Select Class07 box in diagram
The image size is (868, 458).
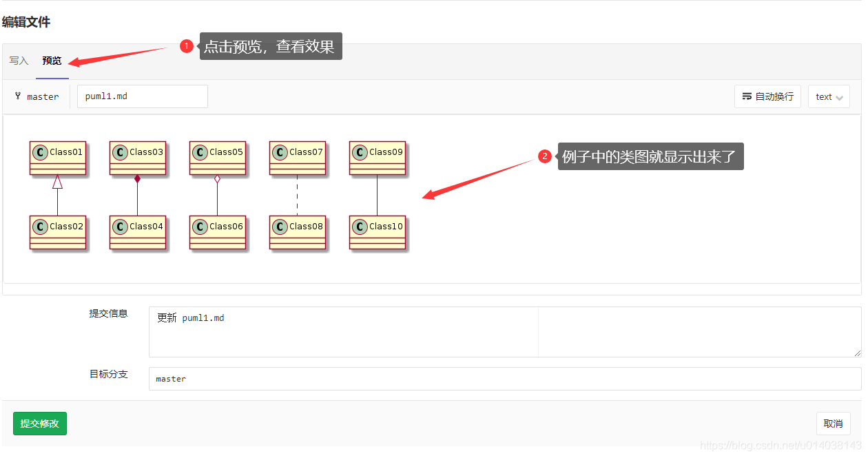pyautogui.click(x=298, y=158)
